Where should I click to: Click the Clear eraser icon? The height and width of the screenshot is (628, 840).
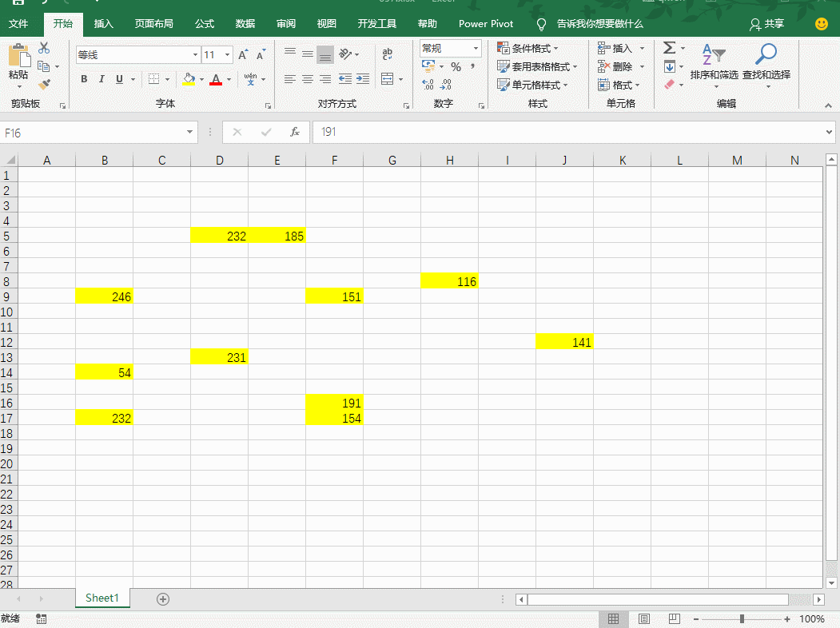[x=670, y=85]
